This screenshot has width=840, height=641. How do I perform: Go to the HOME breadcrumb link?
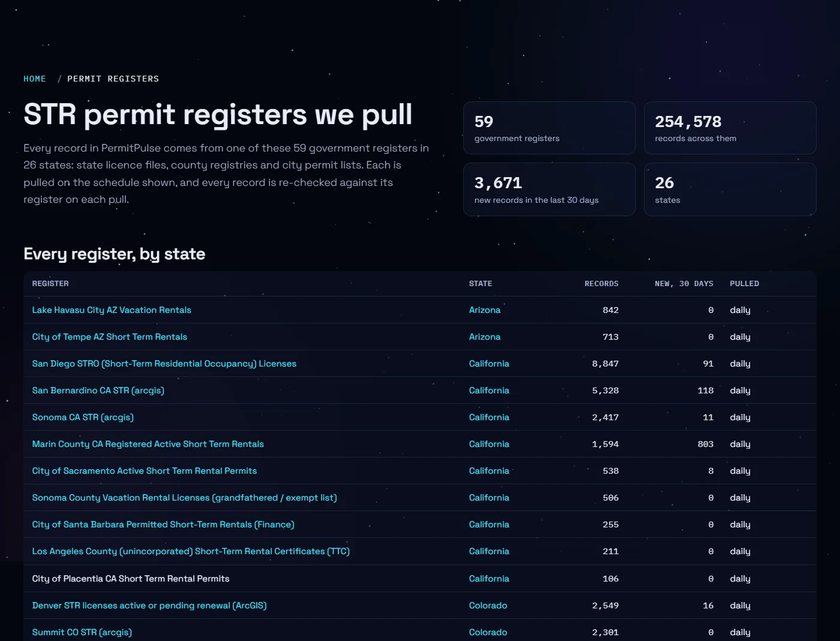(35, 79)
